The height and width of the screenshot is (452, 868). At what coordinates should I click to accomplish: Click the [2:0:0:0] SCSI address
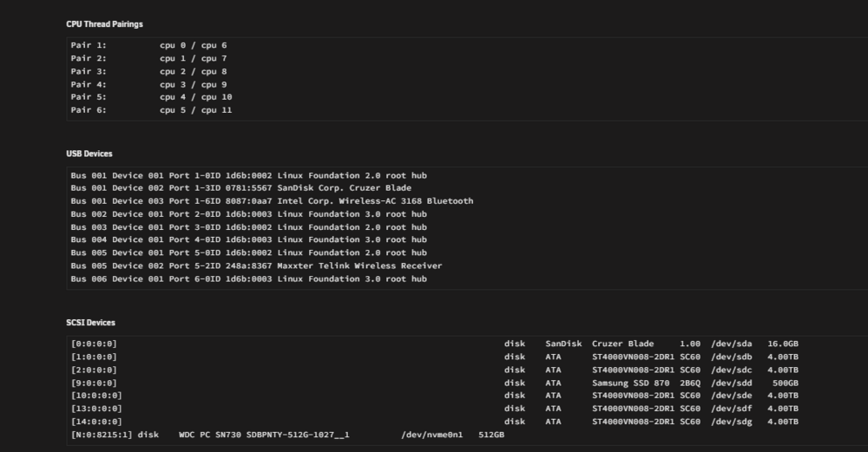tap(94, 370)
